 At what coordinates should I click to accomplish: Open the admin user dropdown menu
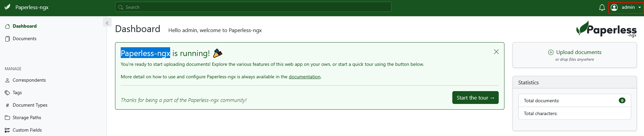pyautogui.click(x=626, y=7)
